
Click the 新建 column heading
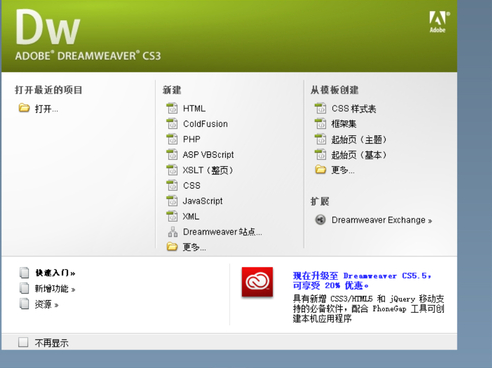click(172, 90)
